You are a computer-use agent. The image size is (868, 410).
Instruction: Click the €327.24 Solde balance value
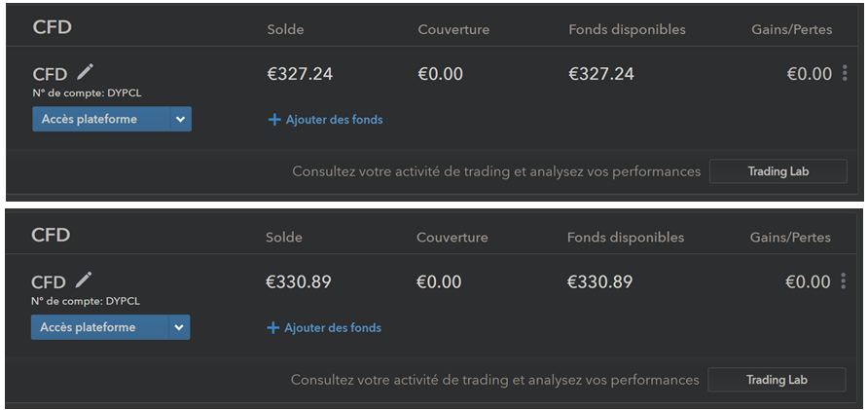click(300, 74)
